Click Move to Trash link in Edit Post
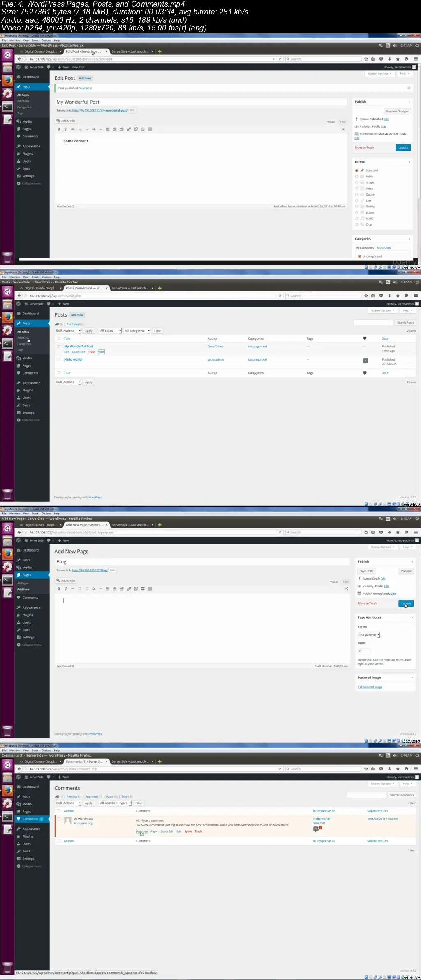This screenshot has width=421, height=980. pos(364,147)
